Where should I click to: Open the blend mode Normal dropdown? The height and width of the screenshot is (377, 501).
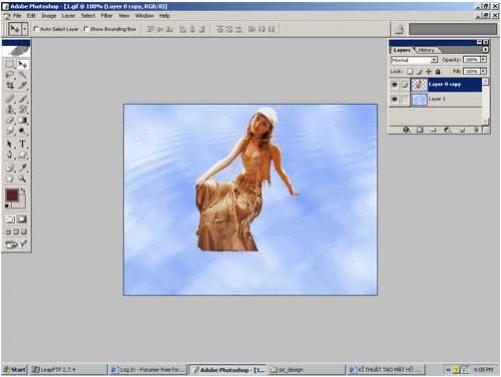414,60
